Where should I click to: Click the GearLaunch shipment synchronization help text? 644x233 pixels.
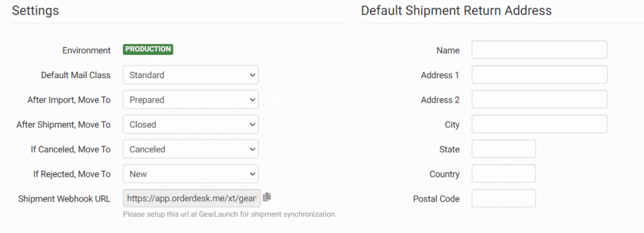point(230,215)
